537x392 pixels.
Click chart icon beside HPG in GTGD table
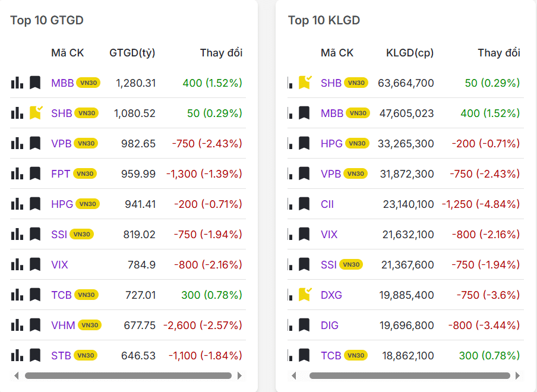tap(17, 204)
